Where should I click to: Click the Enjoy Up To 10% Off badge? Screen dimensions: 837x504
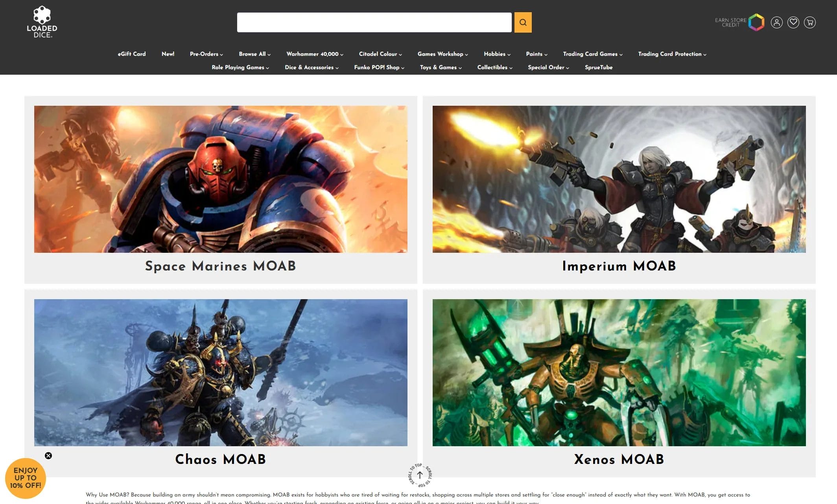click(x=26, y=478)
